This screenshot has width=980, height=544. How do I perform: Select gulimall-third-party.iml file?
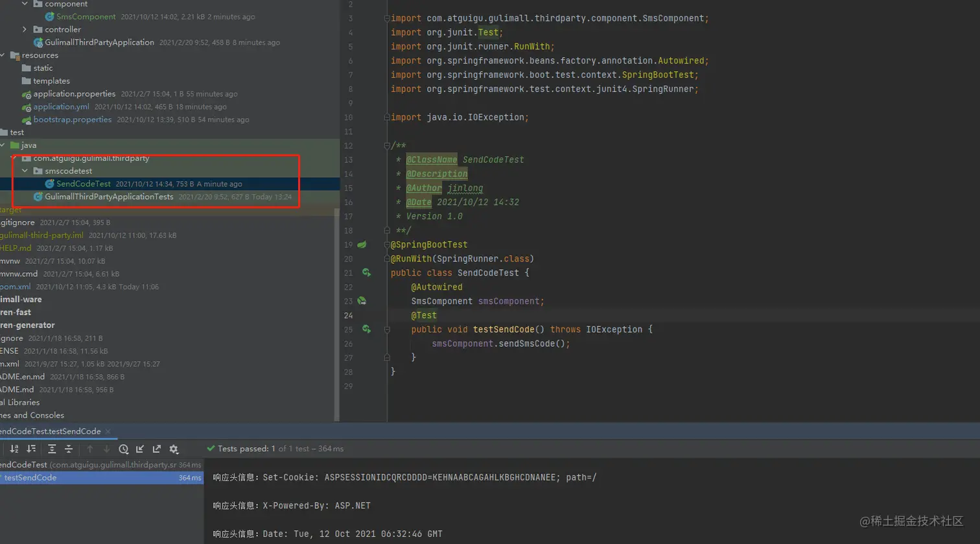[41, 235]
